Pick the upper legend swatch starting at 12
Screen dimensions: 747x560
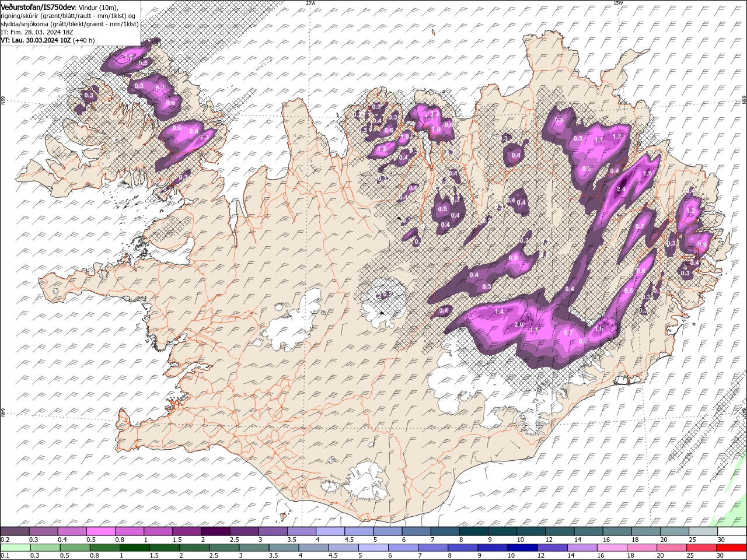(x=560, y=531)
